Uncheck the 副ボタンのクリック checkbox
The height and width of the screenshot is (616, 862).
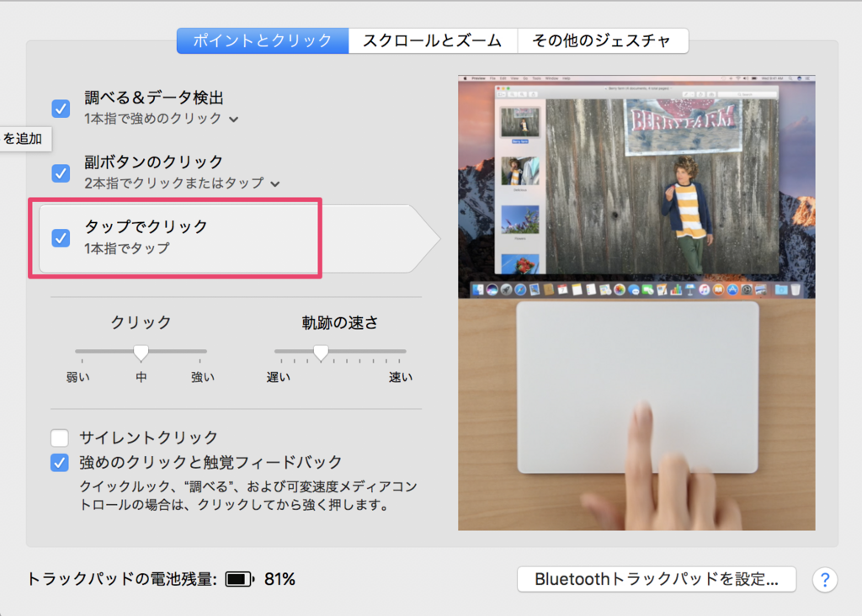(x=61, y=173)
